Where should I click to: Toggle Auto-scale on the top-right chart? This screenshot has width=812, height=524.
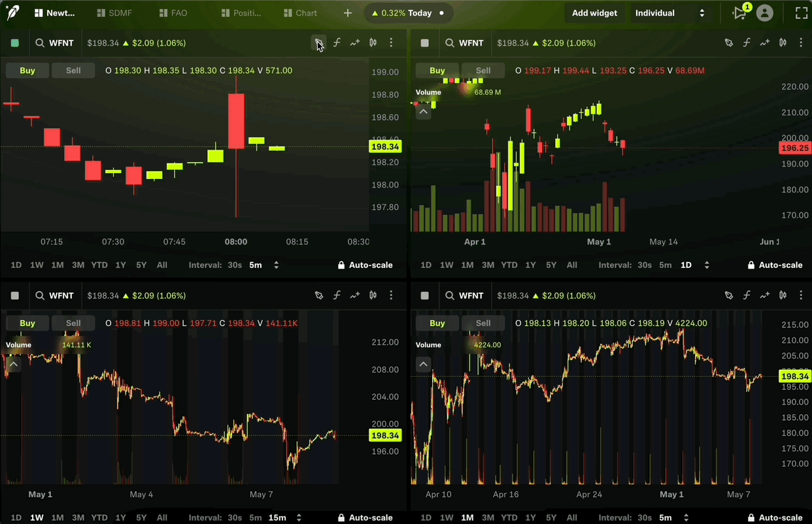point(775,265)
